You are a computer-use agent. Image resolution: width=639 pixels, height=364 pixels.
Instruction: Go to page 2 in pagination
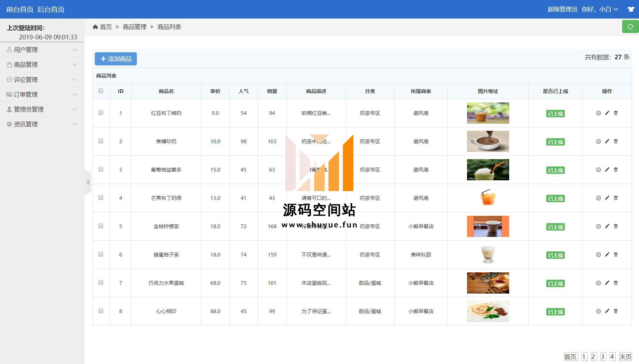[x=593, y=357]
